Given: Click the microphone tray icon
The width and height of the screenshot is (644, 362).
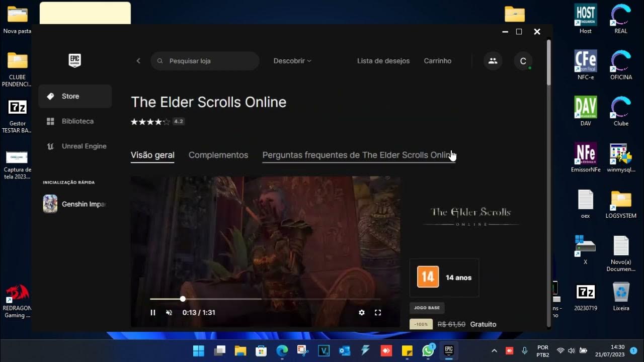Looking at the screenshot, I should [525, 350].
